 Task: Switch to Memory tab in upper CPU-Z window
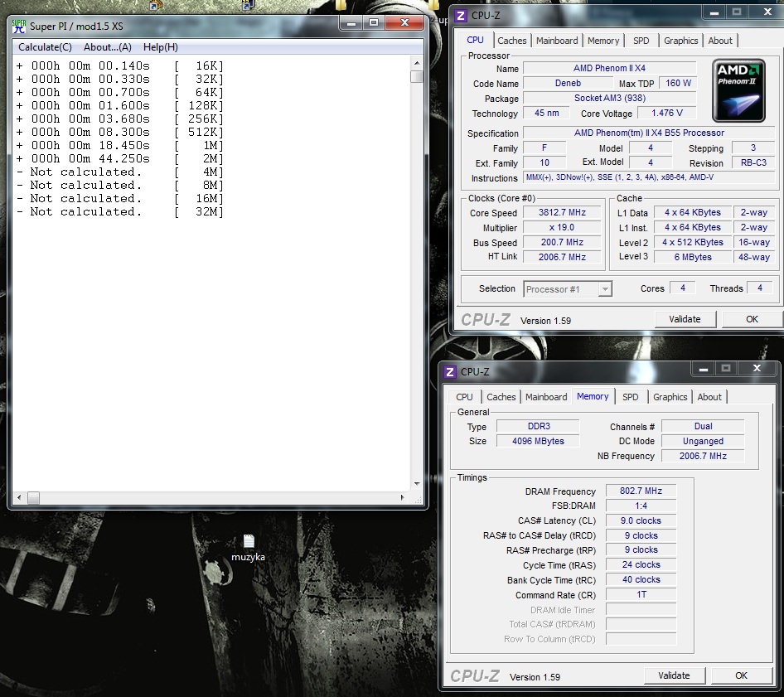603,41
